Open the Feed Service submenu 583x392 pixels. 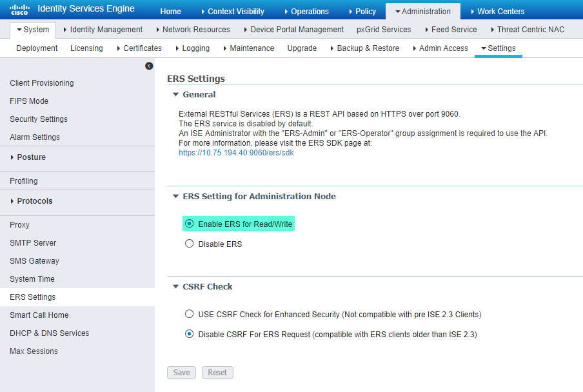(451, 30)
